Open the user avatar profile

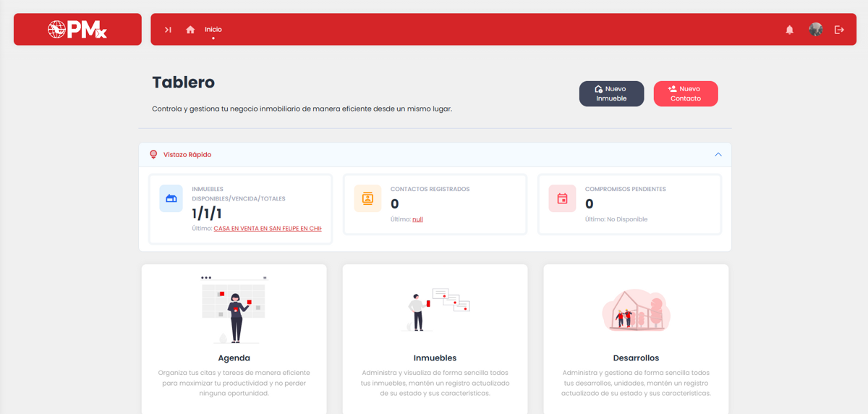click(815, 30)
